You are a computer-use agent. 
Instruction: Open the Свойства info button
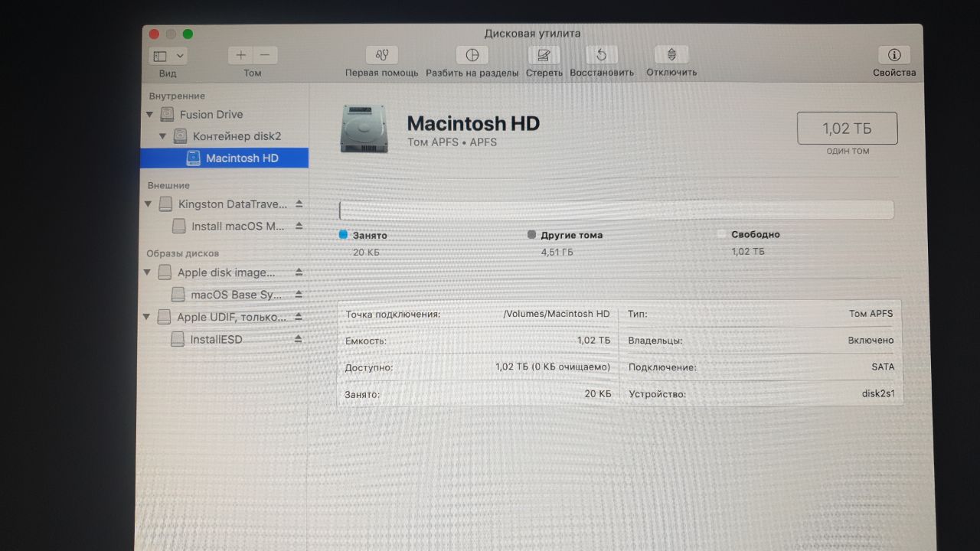[893, 55]
